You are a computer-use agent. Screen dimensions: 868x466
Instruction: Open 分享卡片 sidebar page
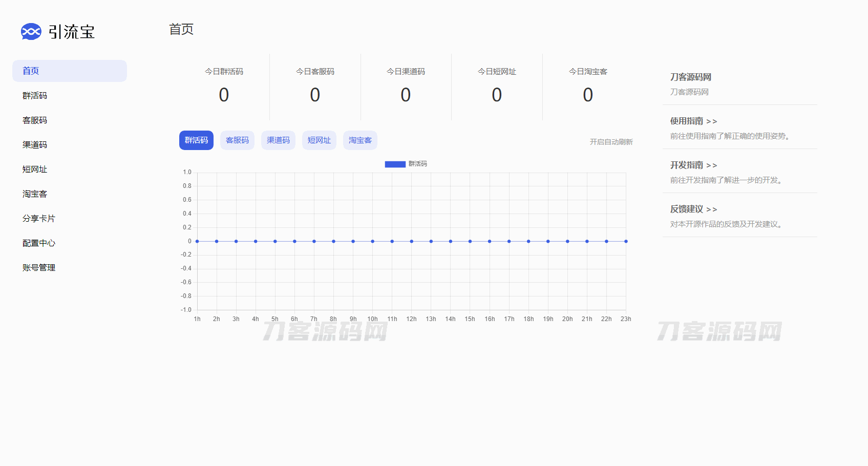click(39, 219)
